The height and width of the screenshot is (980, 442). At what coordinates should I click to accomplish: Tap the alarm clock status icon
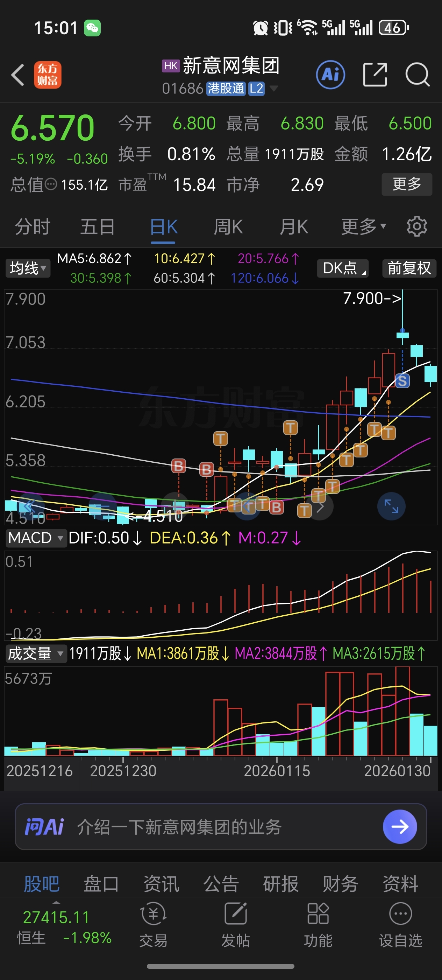[260, 28]
